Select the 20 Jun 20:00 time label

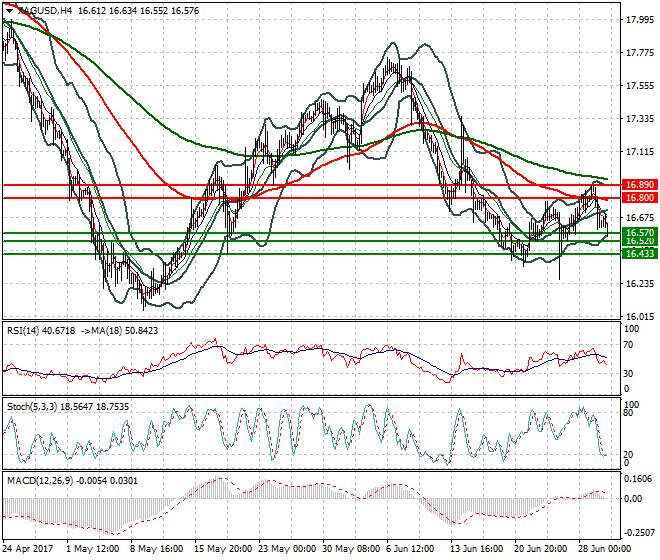(x=540, y=549)
